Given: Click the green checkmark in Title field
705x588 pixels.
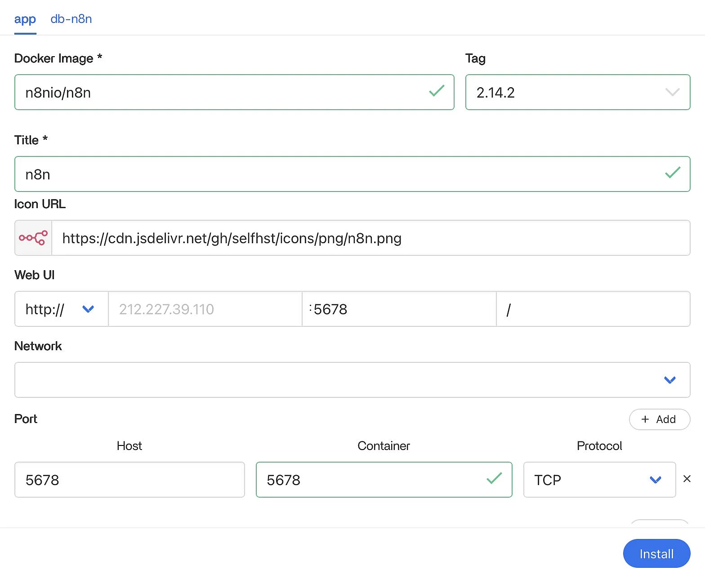Looking at the screenshot, I should [673, 173].
